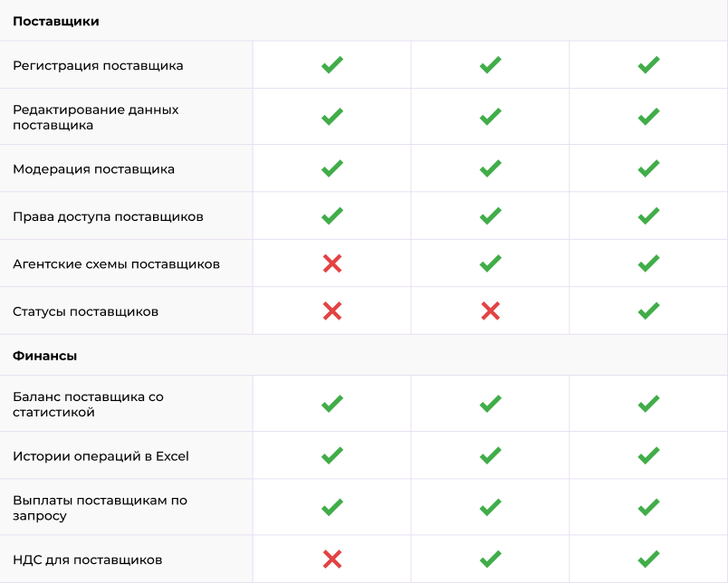
Task: Click the Модерация поставщика row label
Action: click(x=93, y=168)
